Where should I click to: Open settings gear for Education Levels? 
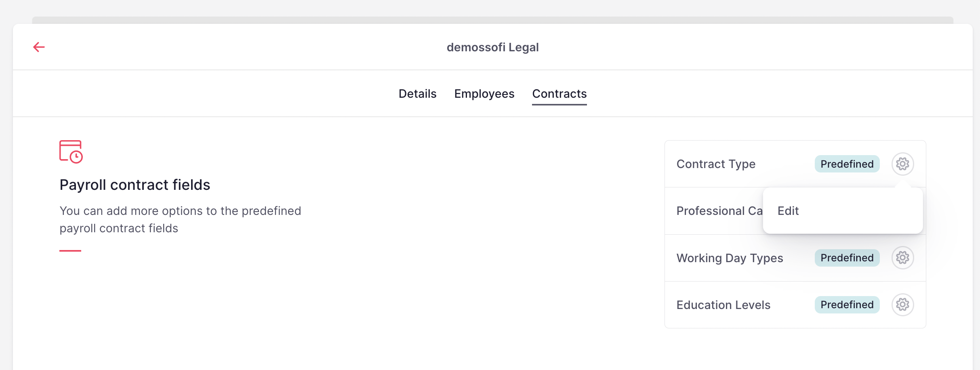903,305
